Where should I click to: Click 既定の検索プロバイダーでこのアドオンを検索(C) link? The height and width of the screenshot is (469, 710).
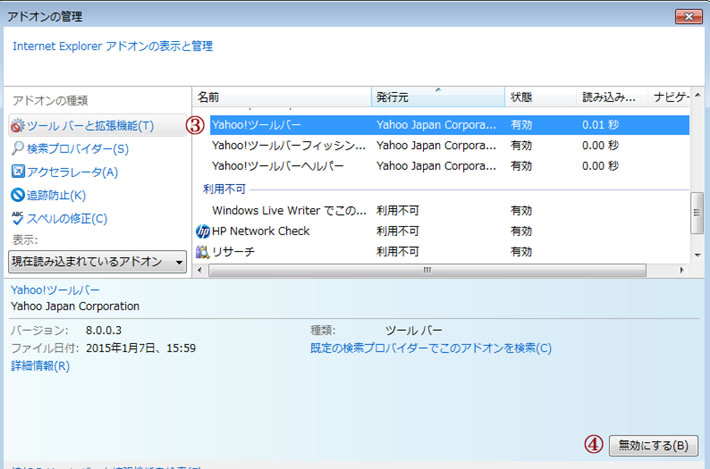(431, 348)
